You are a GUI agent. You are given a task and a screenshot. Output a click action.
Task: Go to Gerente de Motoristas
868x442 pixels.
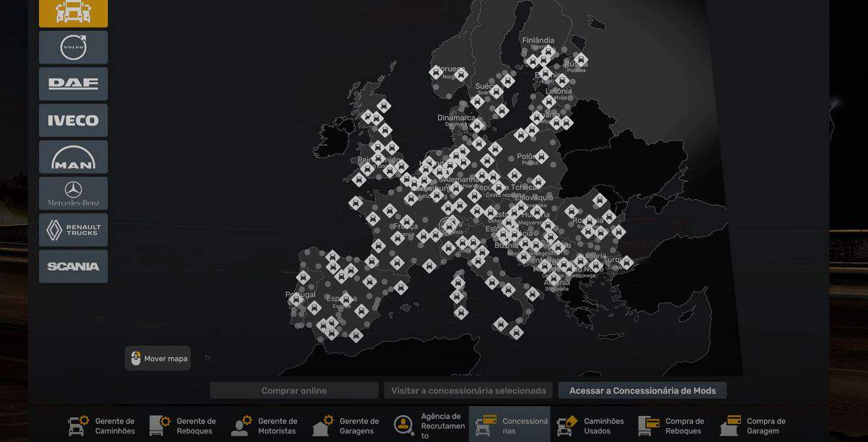click(265, 425)
